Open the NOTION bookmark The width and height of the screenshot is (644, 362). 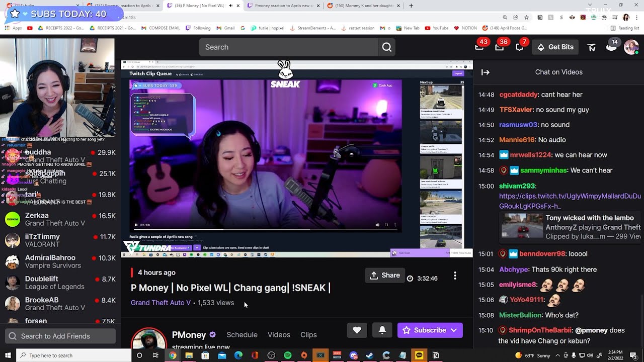tap(465, 28)
